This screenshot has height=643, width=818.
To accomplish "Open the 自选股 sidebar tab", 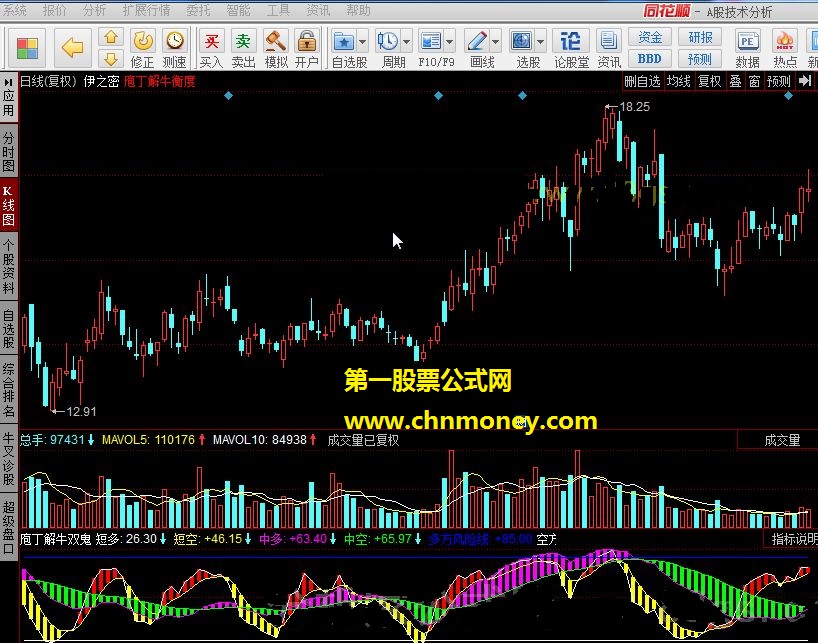I will click(x=8, y=329).
